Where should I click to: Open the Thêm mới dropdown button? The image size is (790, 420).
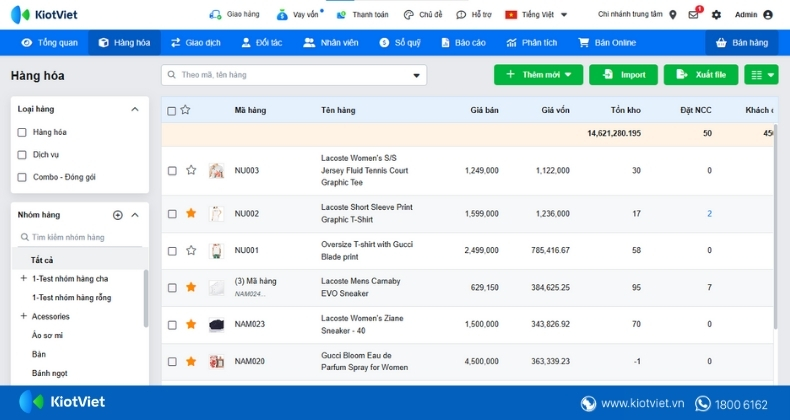pyautogui.click(x=538, y=75)
